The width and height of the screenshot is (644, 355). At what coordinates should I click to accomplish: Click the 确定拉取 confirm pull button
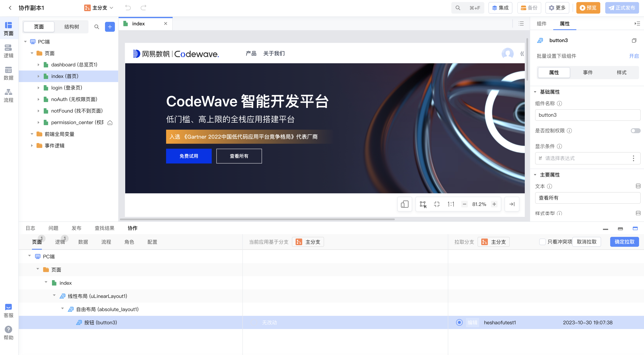coord(624,242)
